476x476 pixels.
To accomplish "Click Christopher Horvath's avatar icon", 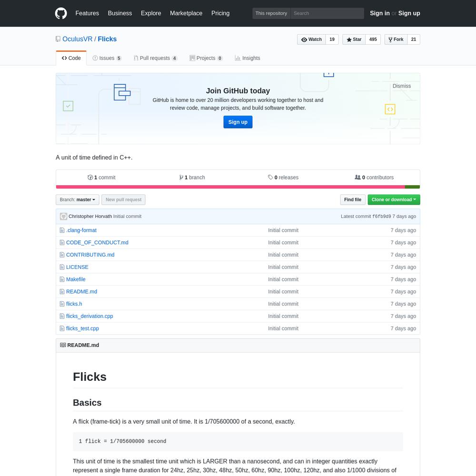I will coord(63,217).
